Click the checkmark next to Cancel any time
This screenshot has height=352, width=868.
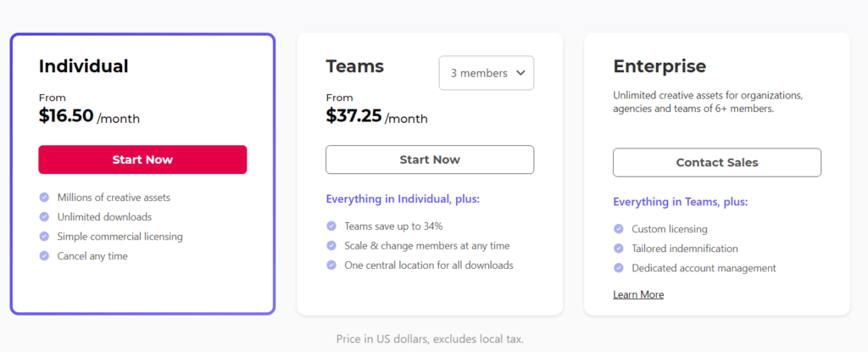click(44, 256)
